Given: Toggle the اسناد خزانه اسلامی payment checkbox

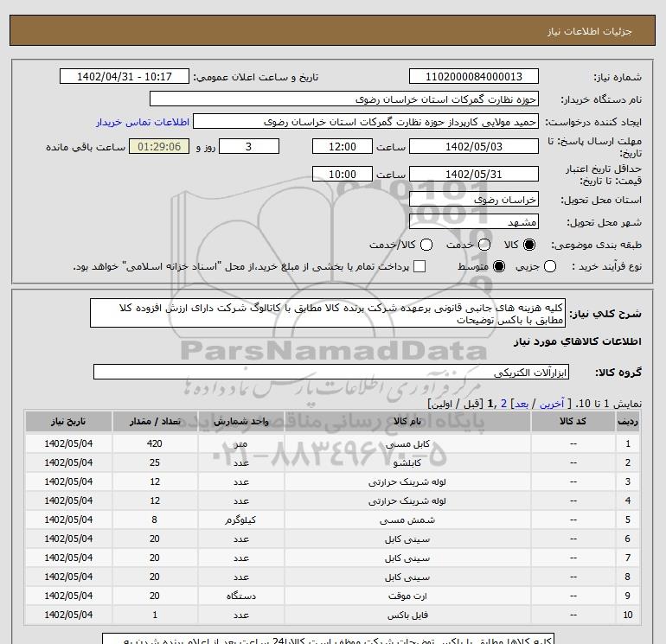Looking at the screenshot, I should click(419, 266).
